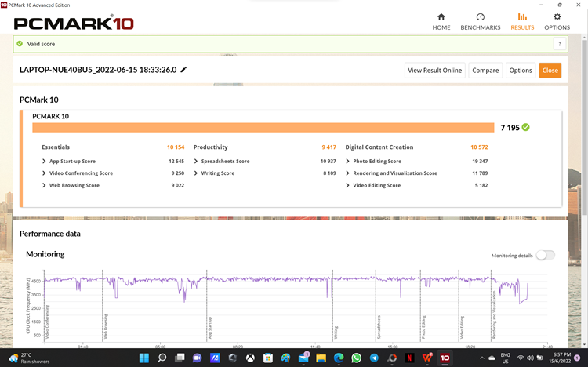This screenshot has height=367, width=588.
Task: Expand Web Browsing Score details
Action: tap(44, 185)
